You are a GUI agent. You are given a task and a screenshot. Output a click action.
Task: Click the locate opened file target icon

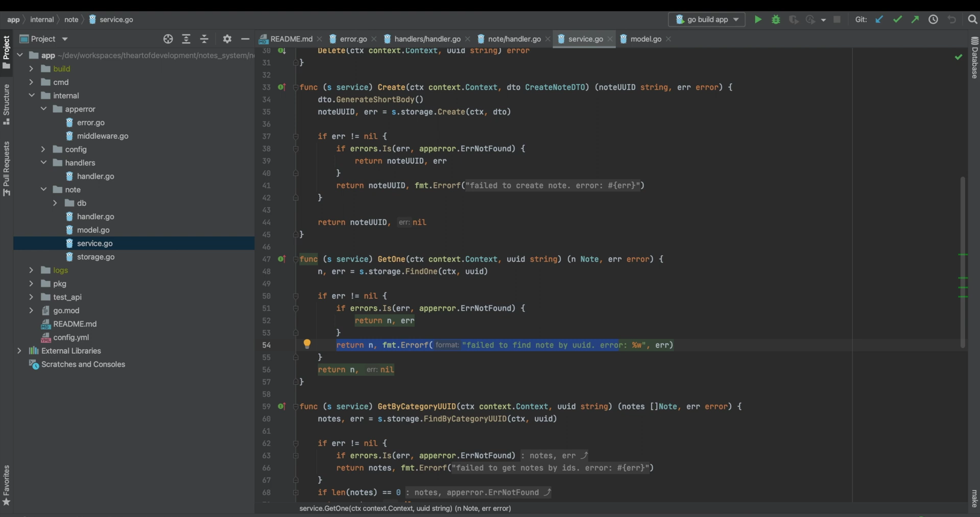tap(168, 39)
